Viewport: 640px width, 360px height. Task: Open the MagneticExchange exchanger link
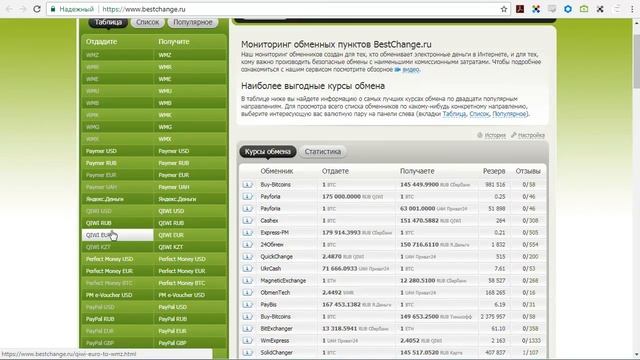click(283, 281)
